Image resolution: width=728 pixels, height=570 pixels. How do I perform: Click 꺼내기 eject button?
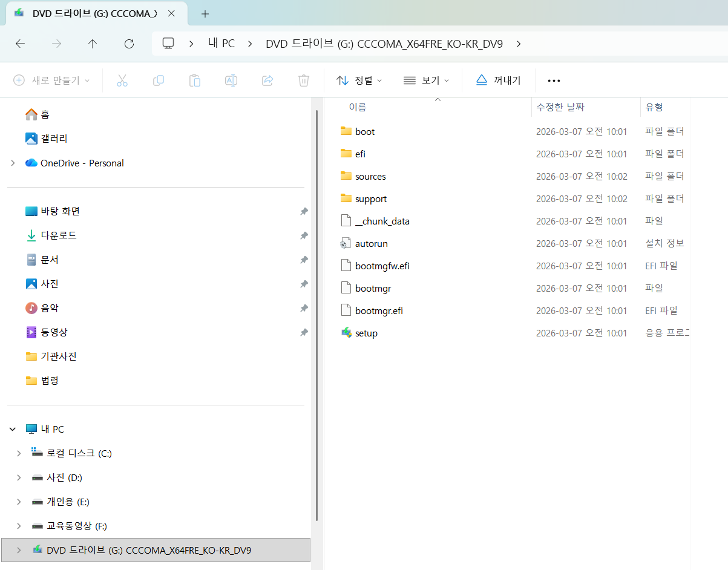point(498,80)
